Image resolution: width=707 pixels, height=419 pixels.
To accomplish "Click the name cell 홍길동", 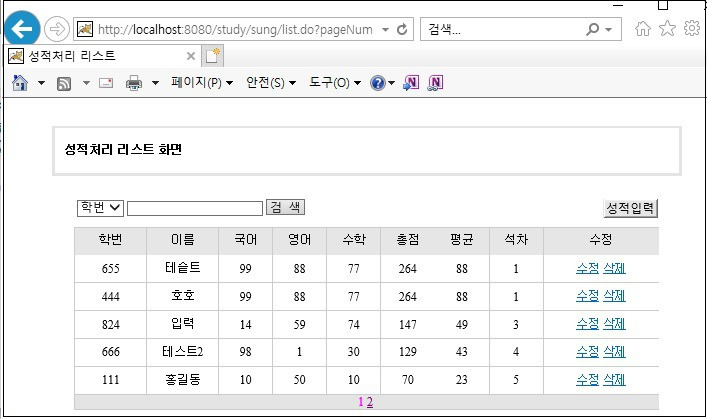I will pos(183,380).
